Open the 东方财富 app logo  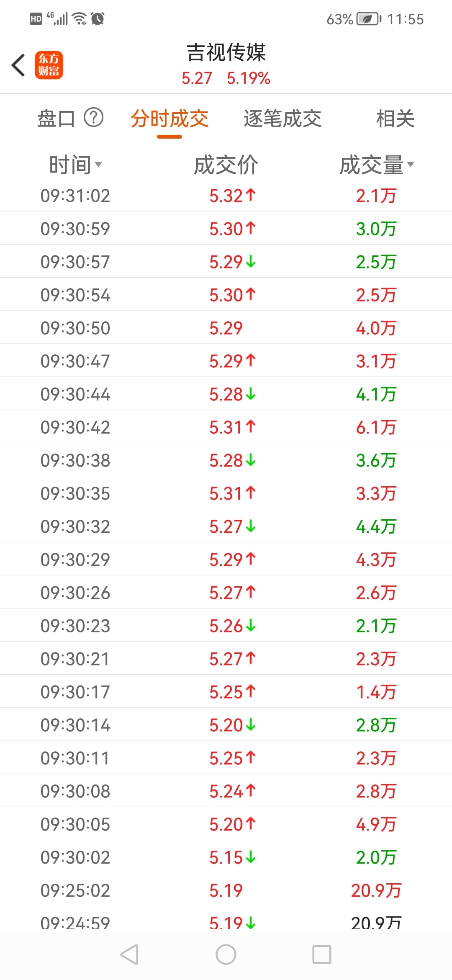(x=49, y=65)
